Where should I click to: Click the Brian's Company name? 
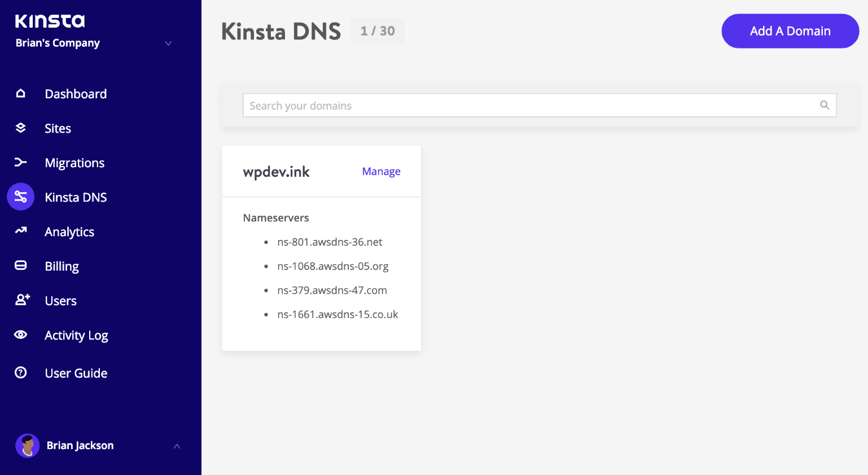(x=58, y=43)
